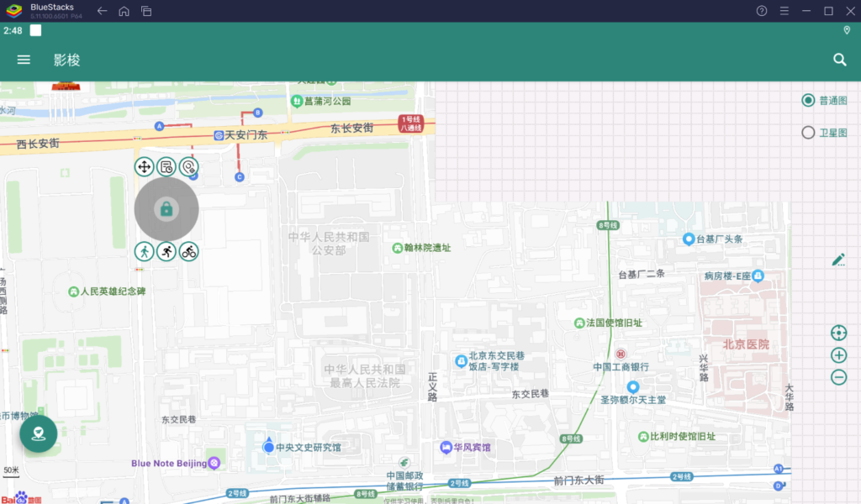Click the Blue Note Beijing map label

(x=168, y=463)
